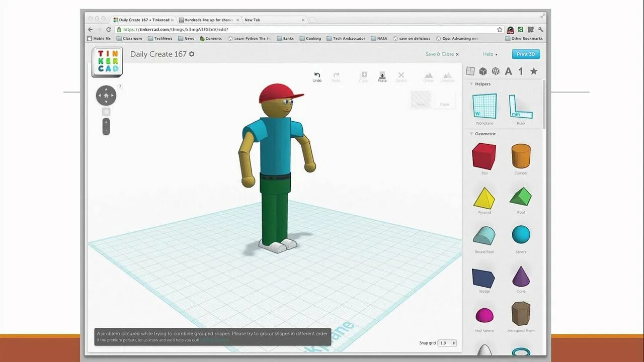Select the Wedge shape
Viewport: 644px width, 362px height.
coord(484,280)
